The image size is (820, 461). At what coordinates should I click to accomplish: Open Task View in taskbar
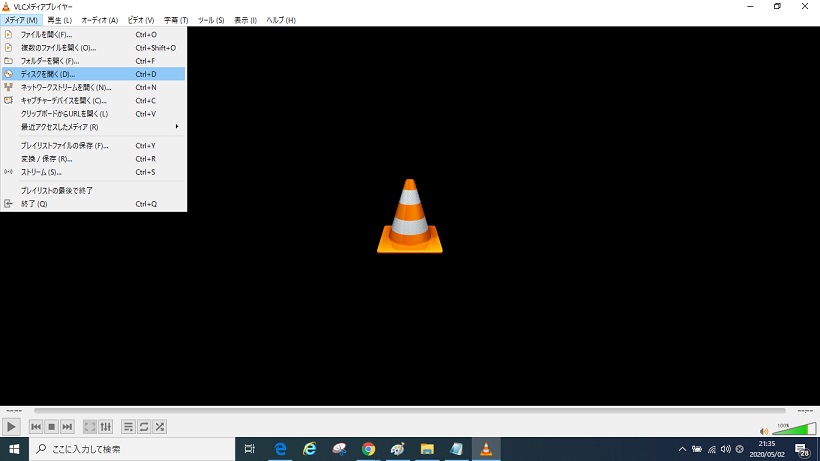click(x=250, y=449)
